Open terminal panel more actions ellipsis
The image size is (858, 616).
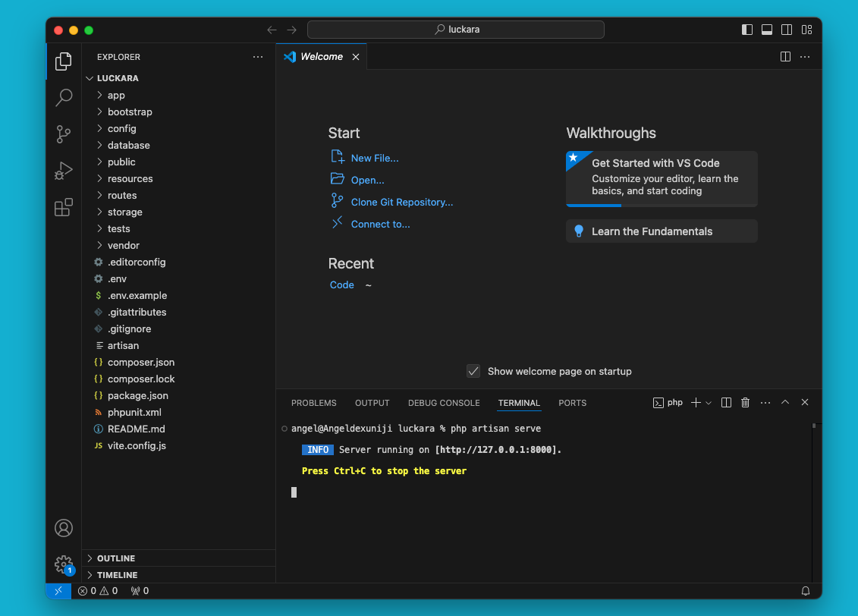coord(765,403)
